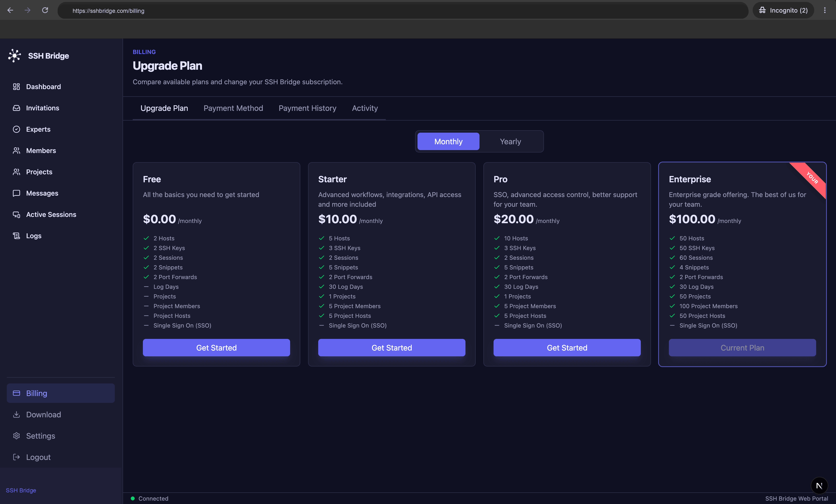Click the Members people icon

click(x=16, y=151)
